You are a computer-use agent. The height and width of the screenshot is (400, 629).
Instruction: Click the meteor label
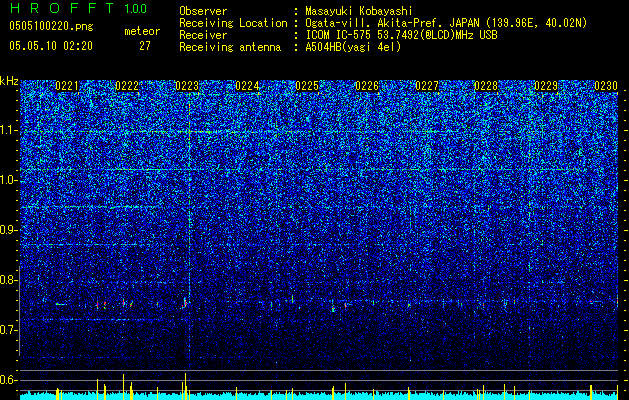point(142,31)
